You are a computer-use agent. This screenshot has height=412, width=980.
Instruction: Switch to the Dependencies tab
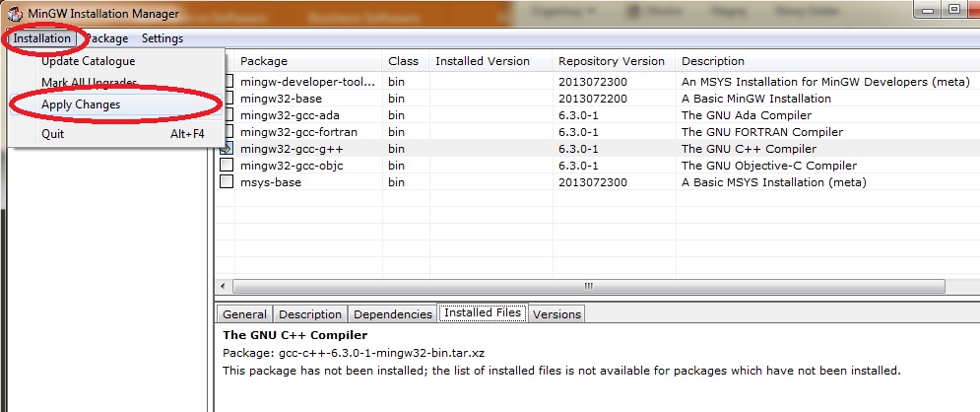click(x=393, y=314)
